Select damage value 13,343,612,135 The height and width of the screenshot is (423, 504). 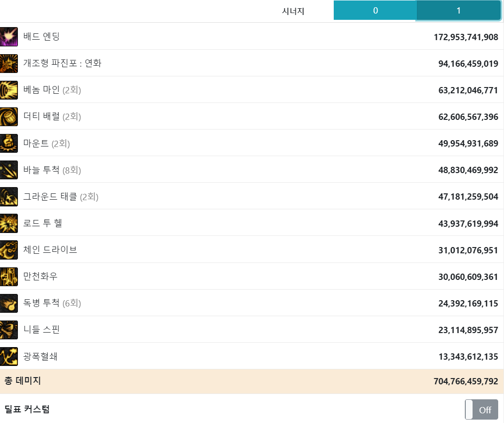tap(468, 357)
